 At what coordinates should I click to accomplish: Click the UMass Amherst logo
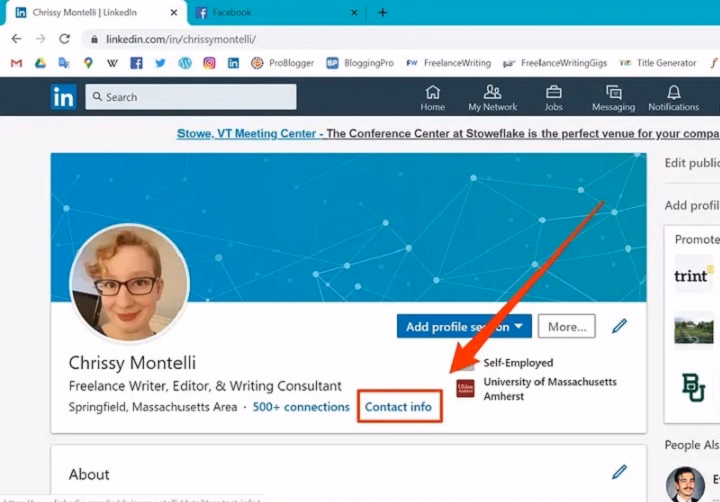(465, 389)
